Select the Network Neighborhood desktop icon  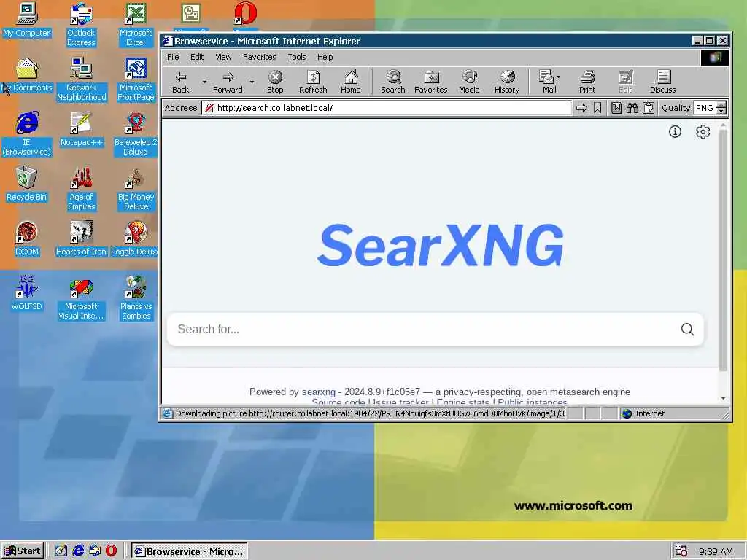pos(82,79)
